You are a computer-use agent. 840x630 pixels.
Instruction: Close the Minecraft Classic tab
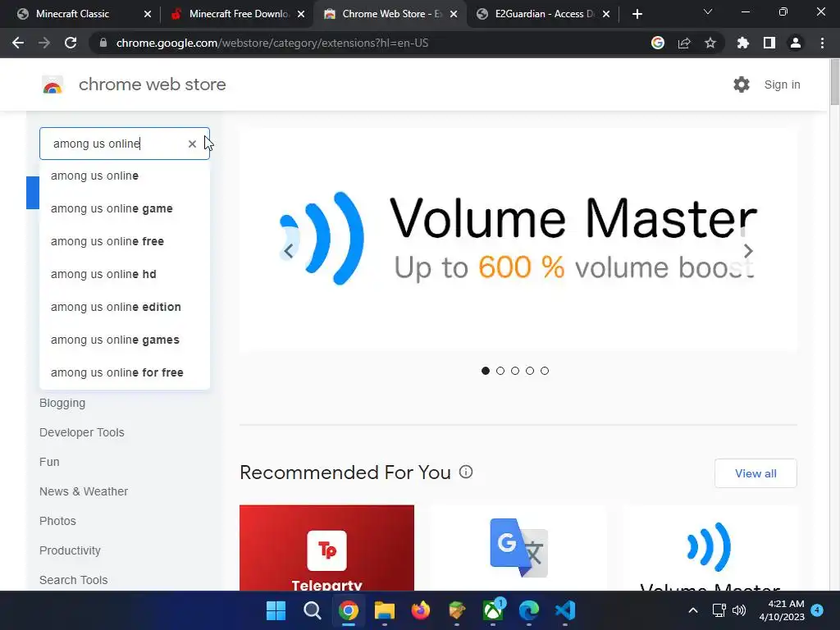(148, 14)
